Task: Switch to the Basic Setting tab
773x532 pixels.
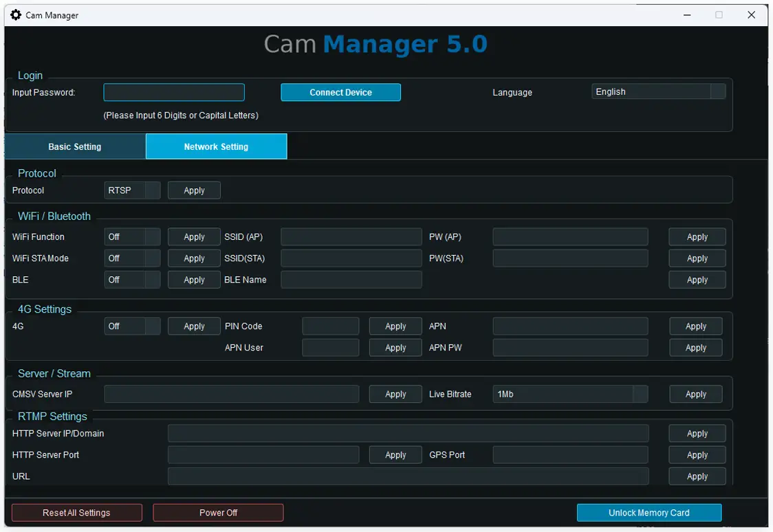Action: point(75,147)
